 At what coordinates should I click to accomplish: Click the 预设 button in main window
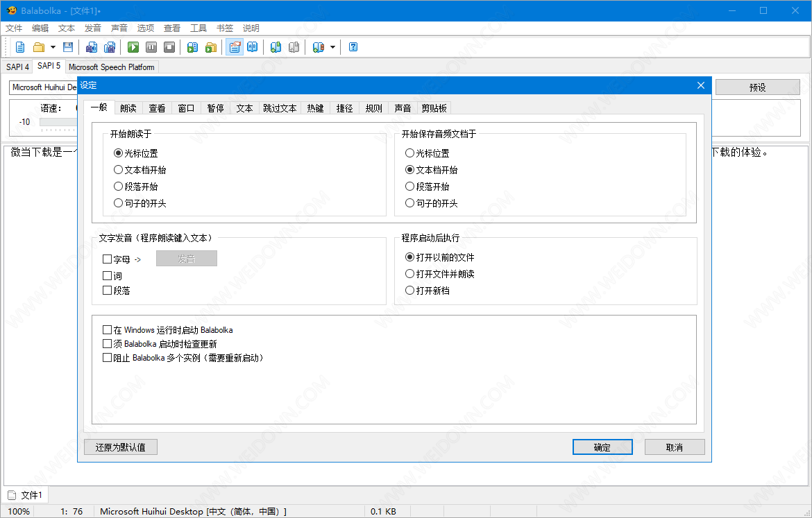(x=758, y=87)
